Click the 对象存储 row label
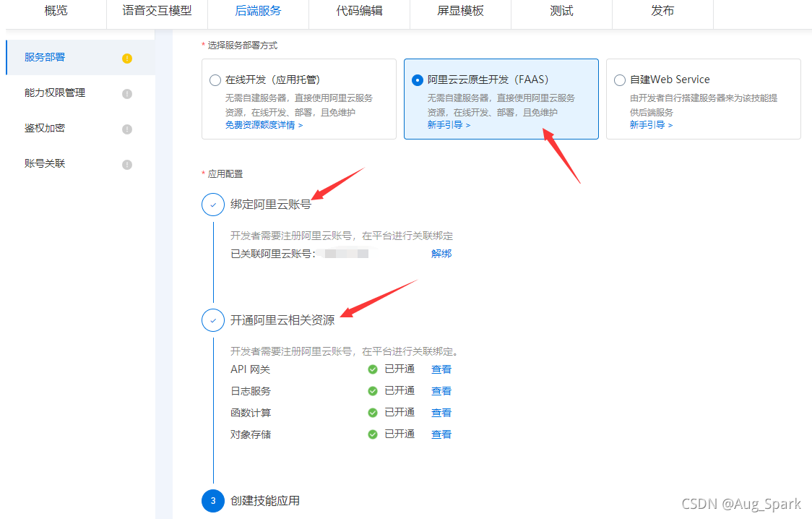Screen dimensions: 812x519 click(x=250, y=434)
